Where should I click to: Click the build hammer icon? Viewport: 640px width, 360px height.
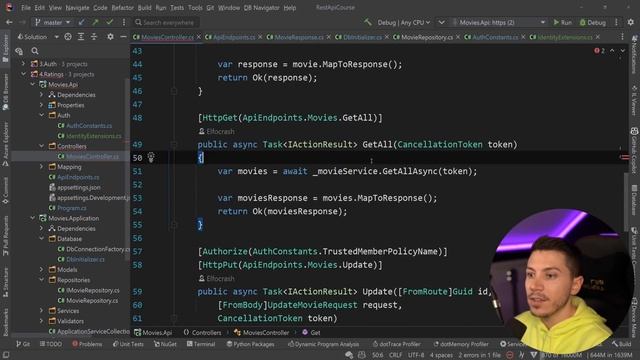[368, 22]
